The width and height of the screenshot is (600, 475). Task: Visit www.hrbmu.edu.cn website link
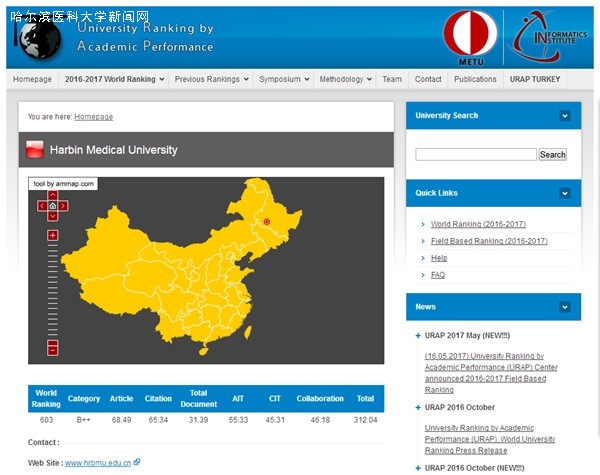(98, 463)
